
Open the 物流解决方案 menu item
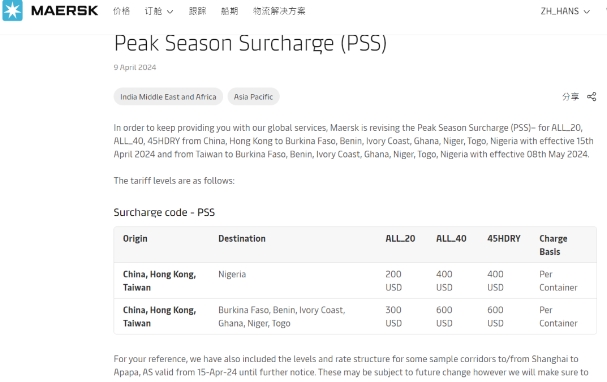[279, 11]
